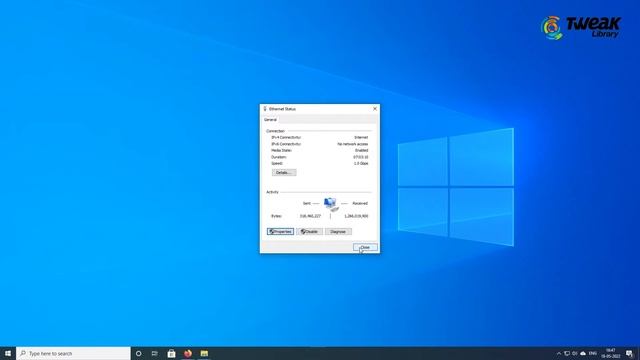Viewport: 640px width, 360px height.
Task: Select the General tab
Action: (x=270, y=120)
